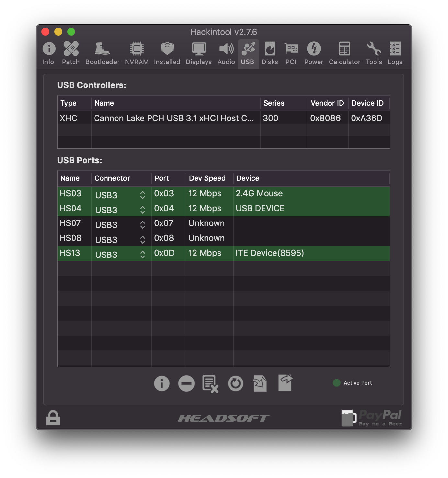Viewport: 448px width, 478px height.
Task: Click the Dev Speed column header
Action: tap(209, 178)
